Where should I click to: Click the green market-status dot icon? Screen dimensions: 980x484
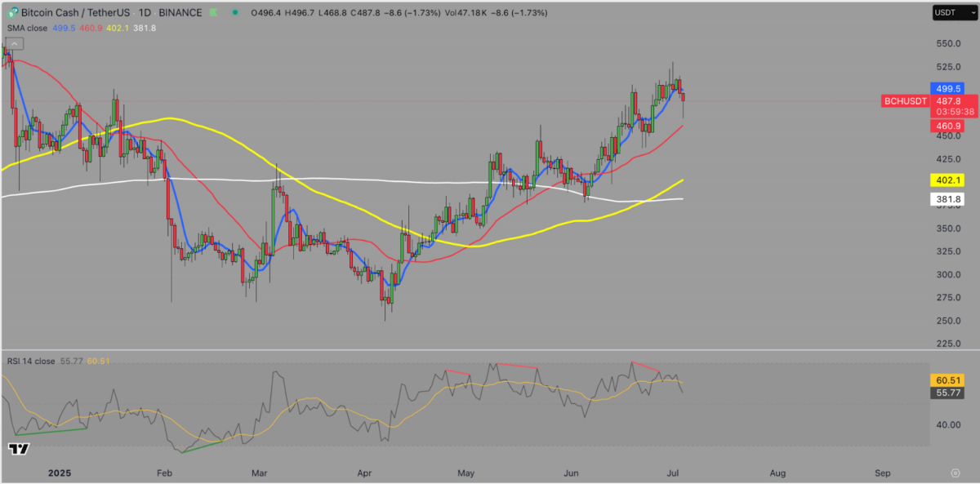[234, 12]
